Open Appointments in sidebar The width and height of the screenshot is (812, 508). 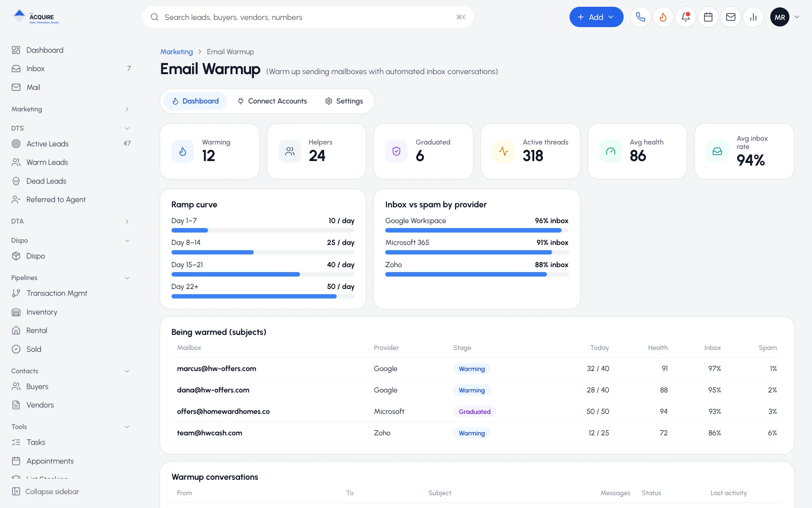pyautogui.click(x=71, y=461)
